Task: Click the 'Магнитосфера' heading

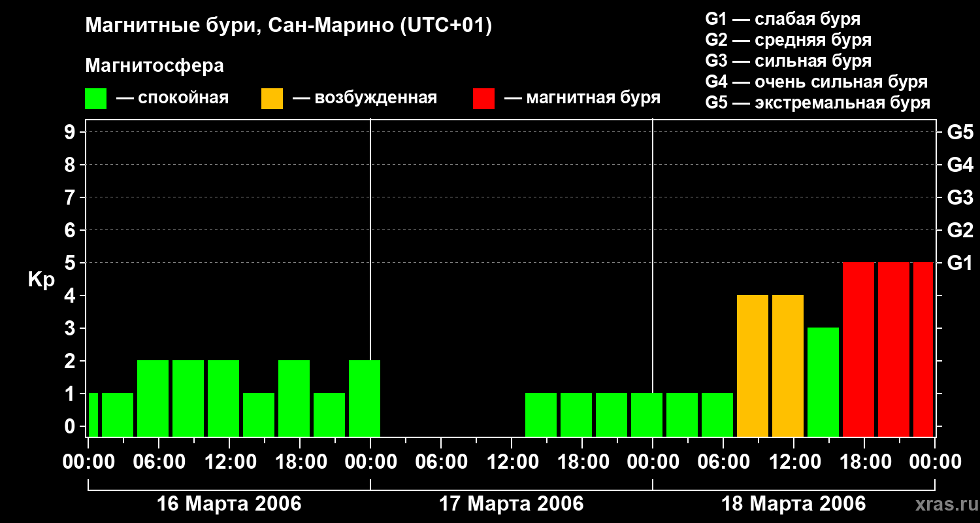Action: pos(154,66)
